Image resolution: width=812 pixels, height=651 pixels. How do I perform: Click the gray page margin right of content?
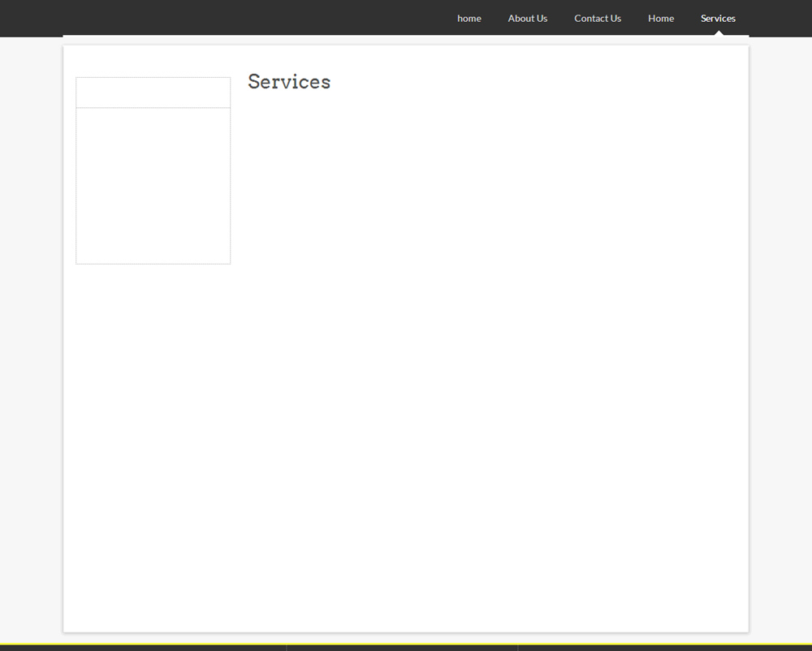click(780, 336)
